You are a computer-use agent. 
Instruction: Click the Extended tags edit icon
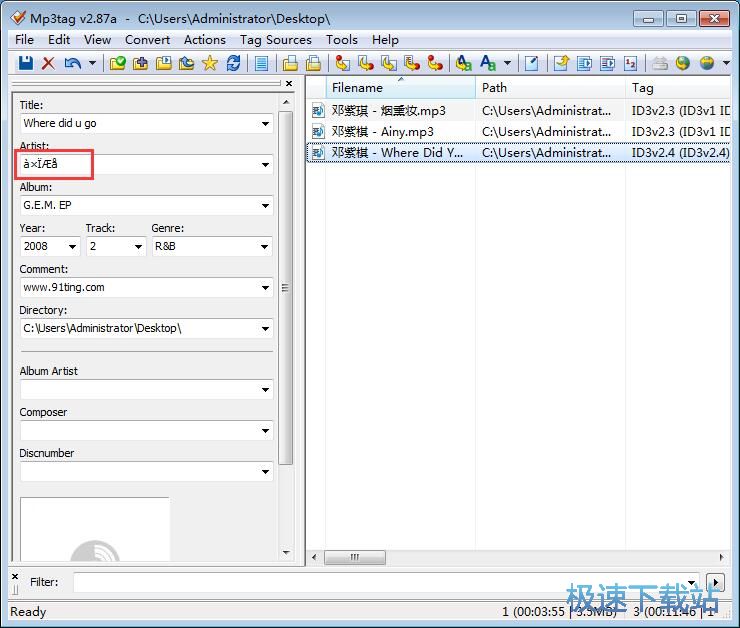(x=531, y=63)
